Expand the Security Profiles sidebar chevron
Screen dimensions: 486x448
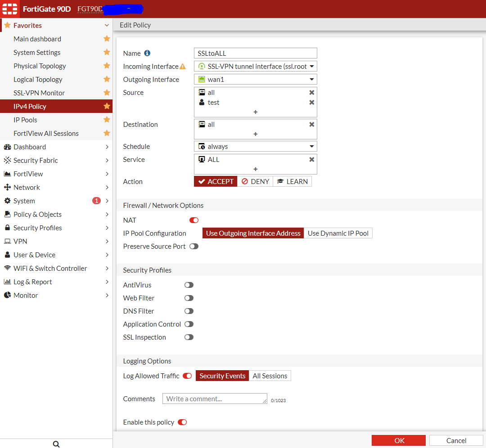pyautogui.click(x=107, y=228)
